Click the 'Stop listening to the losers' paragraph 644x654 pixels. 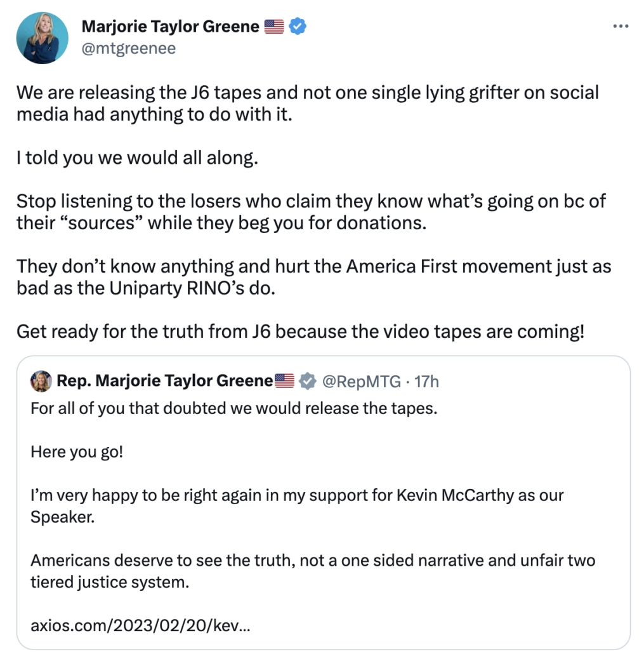click(x=310, y=213)
